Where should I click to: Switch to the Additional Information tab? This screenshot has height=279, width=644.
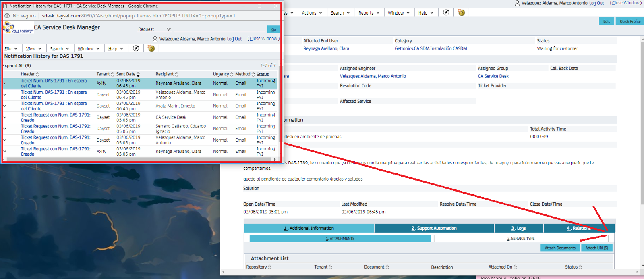(x=309, y=228)
